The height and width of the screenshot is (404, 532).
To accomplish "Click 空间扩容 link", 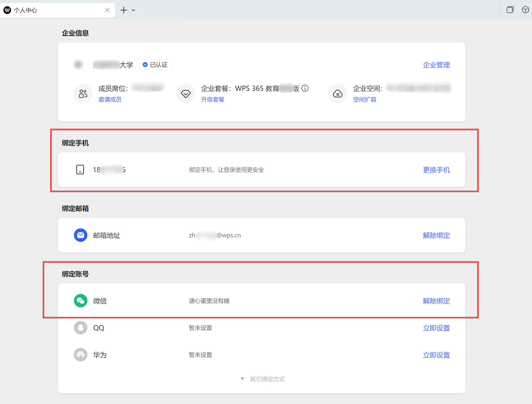I will click(x=364, y=99).
